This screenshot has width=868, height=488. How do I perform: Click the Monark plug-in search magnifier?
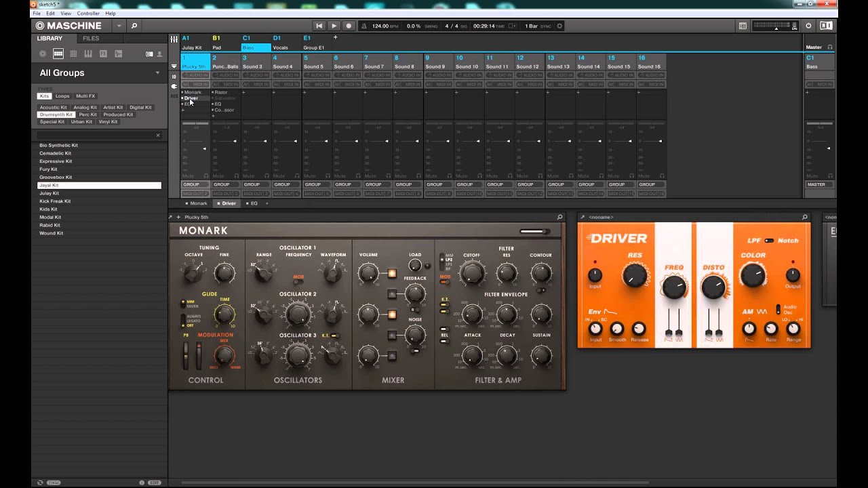click(x=559, y=217)
